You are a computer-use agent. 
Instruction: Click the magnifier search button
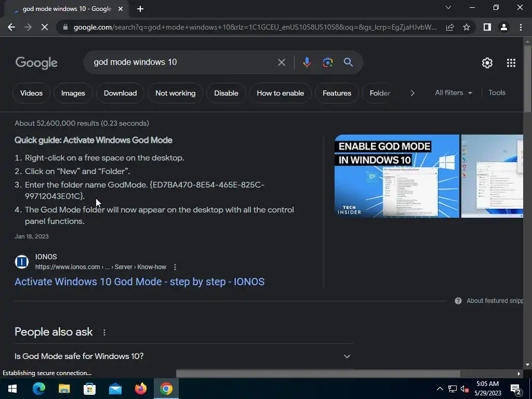click(x=349, y=62)
